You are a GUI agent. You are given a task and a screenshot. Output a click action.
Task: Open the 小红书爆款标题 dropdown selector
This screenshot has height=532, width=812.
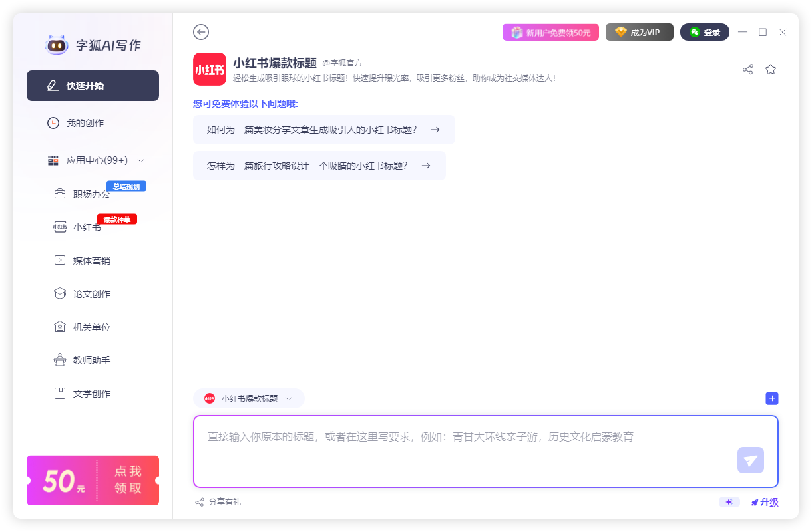coord(249,398)
